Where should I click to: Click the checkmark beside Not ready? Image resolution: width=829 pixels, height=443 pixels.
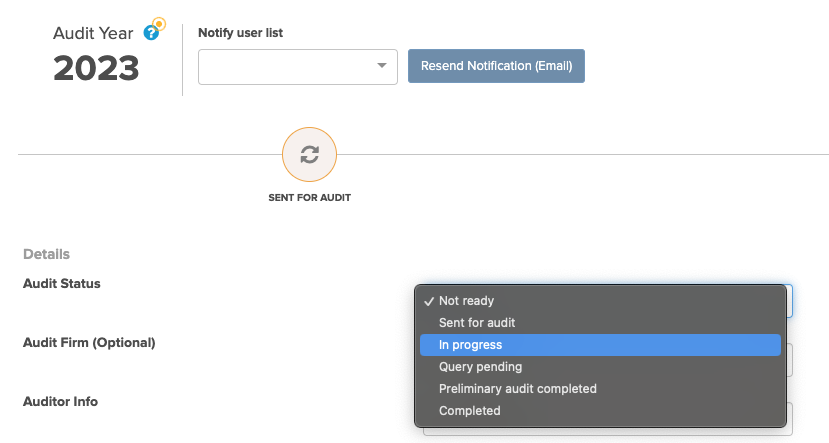click(x=429, y=301)
